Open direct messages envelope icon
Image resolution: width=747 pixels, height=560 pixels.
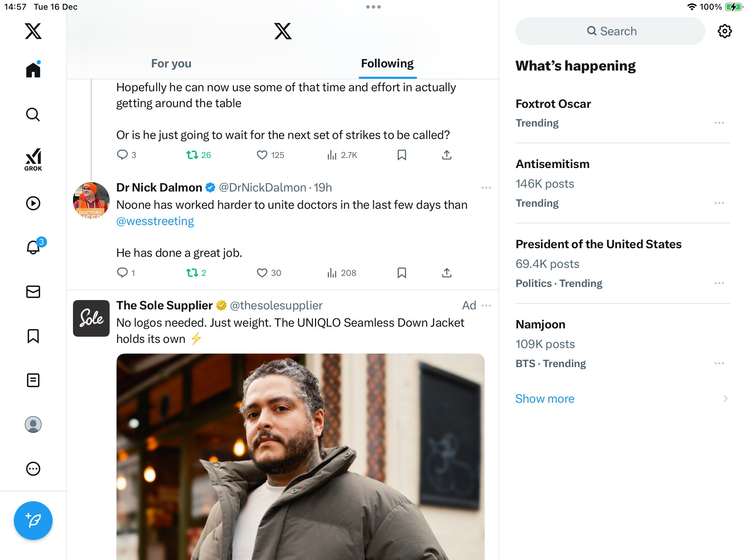click(33, 292)
